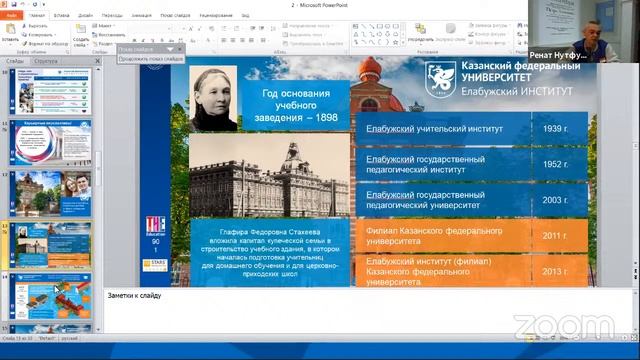The height and width of the screenshot is (360, 640).
Task: Click the Decrease Font Size icon
Action: coord(200,29)
